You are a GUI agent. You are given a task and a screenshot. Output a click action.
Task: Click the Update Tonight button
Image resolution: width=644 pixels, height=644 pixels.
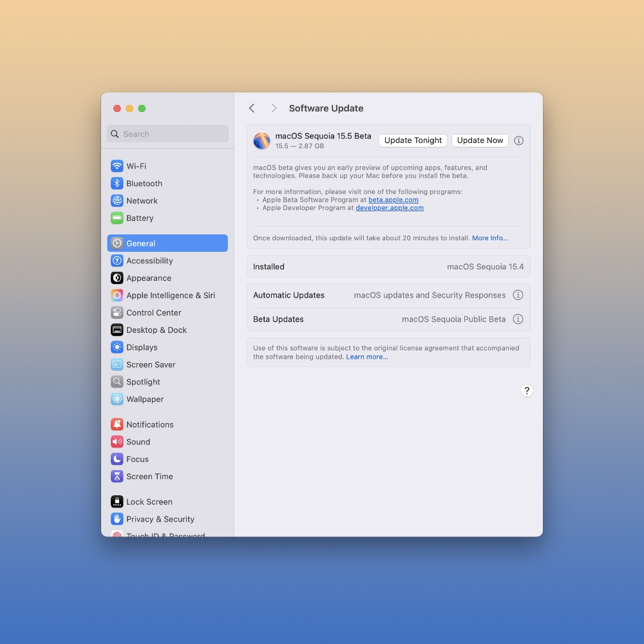(x=413, y=140)
